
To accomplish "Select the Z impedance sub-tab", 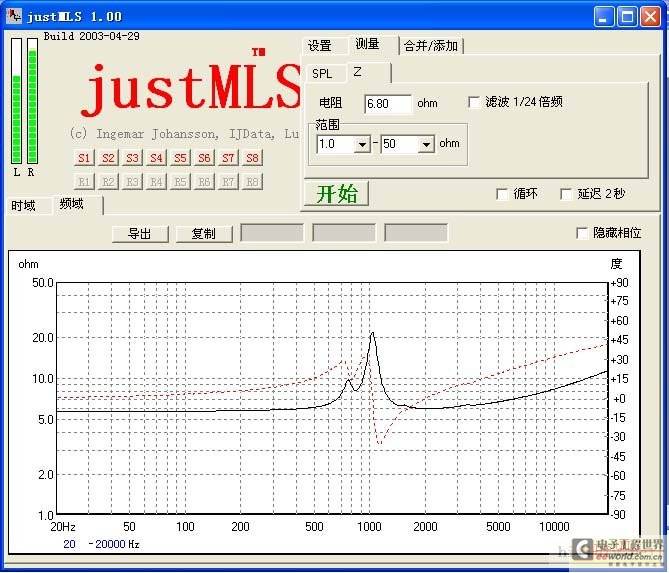I will [368, 72].
